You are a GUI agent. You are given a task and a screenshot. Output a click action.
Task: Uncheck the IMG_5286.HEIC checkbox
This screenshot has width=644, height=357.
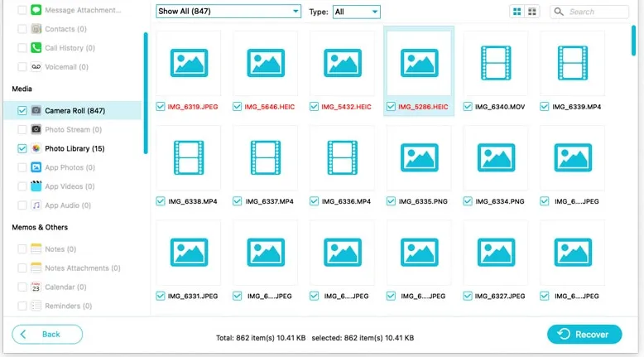click(x=391, y=107)
